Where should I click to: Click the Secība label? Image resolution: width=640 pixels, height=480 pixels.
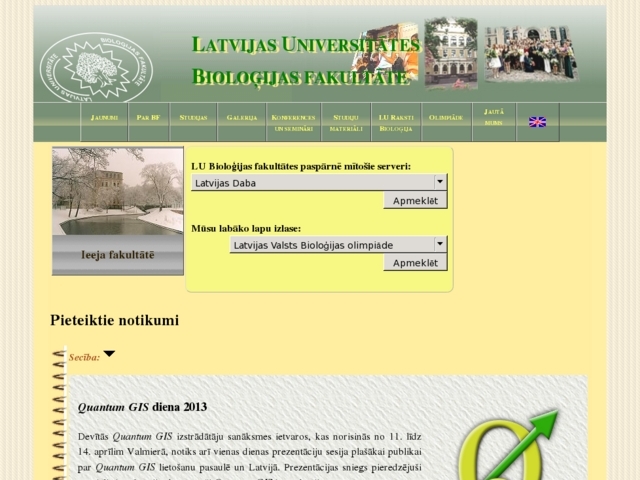coord(84,358)
